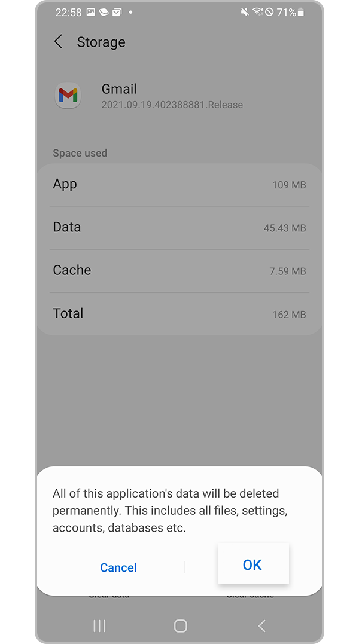Select the Data 45.43 MB row

(180, 228)
